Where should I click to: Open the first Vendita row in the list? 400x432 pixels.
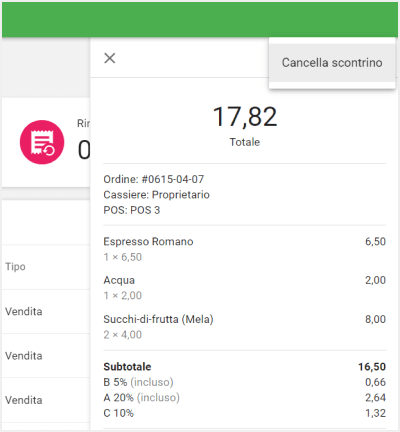pyautogui.click(x=46, y=311)
